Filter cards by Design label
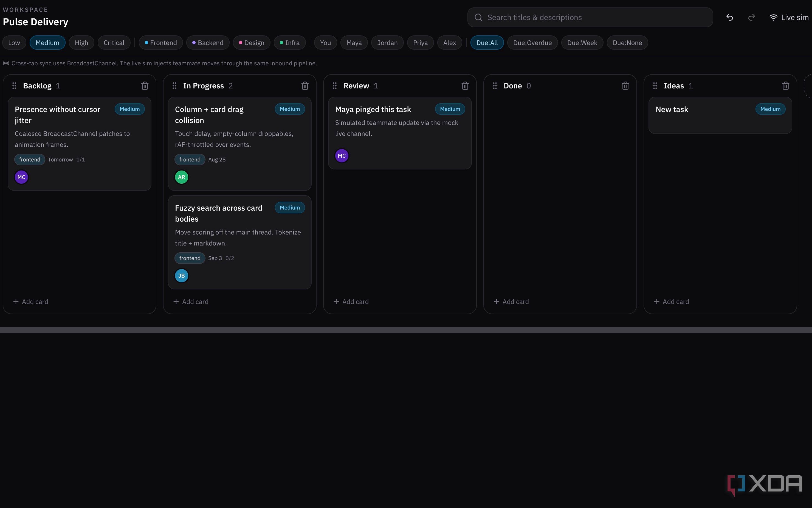Screen dimensions: 812x508 pyautogui.click(x=252, y=43)
